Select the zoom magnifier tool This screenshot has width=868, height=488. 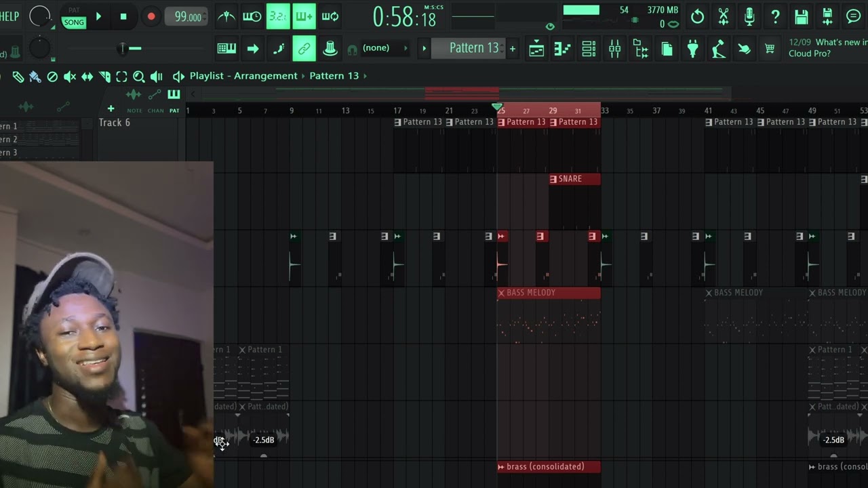[x=139, y=77]
